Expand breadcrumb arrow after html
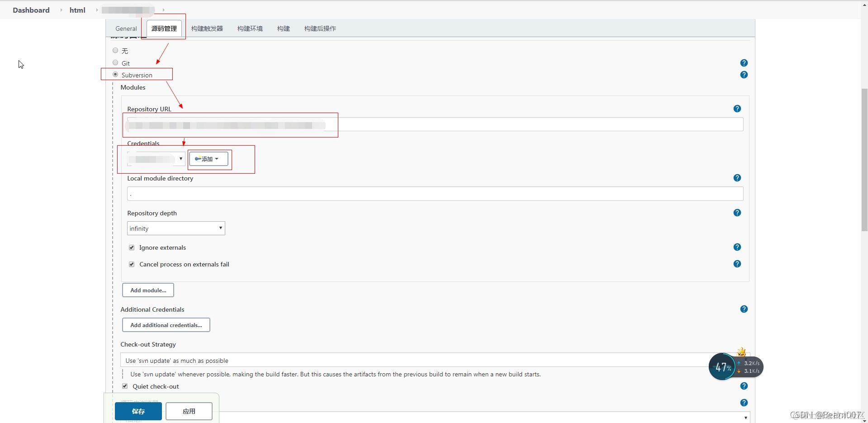868x423 pixels. [97, 10]
